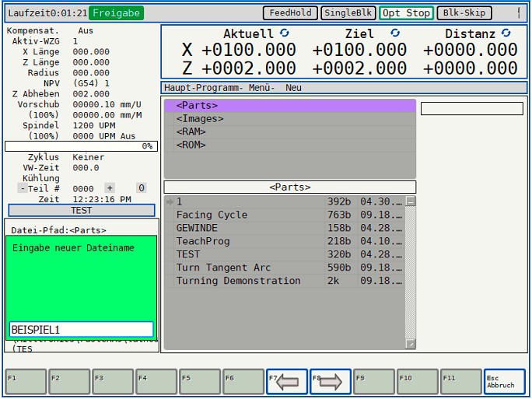
Task: Click the Esc Abbruch button
Action: point(505,381)
